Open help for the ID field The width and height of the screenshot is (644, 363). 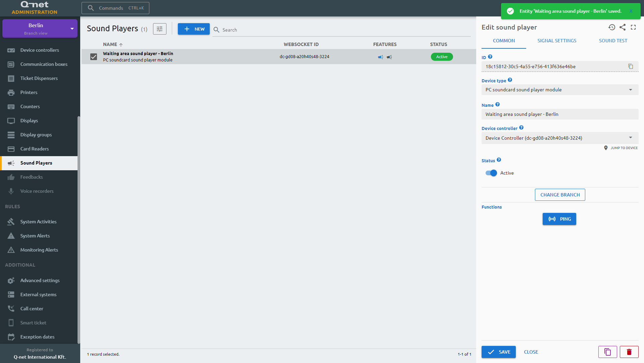[490, 57]
